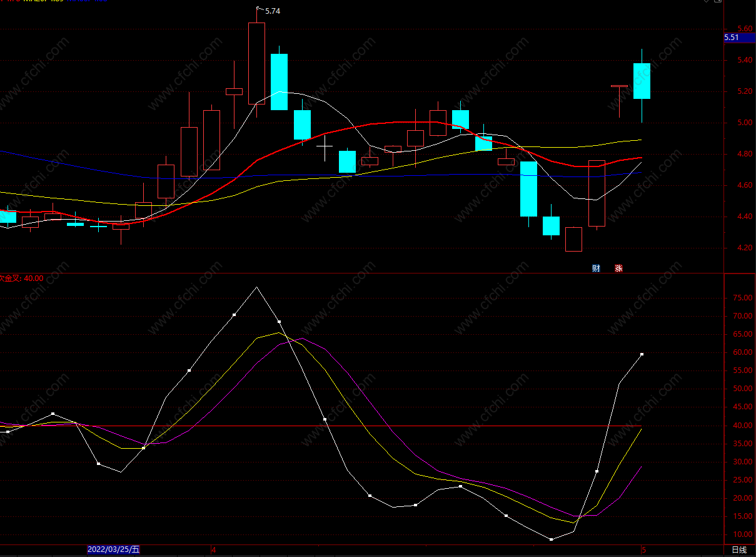Click the 30.00 indicator axis label
This screenshot has width=756, height=557.
tap(743, 462)
